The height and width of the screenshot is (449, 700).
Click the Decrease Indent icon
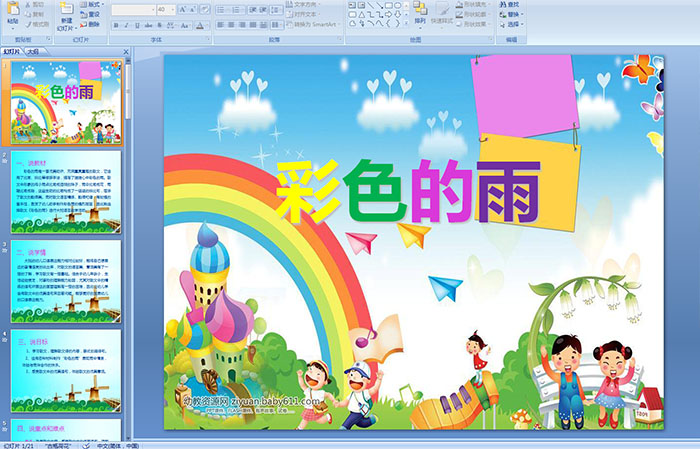[253, 10]
